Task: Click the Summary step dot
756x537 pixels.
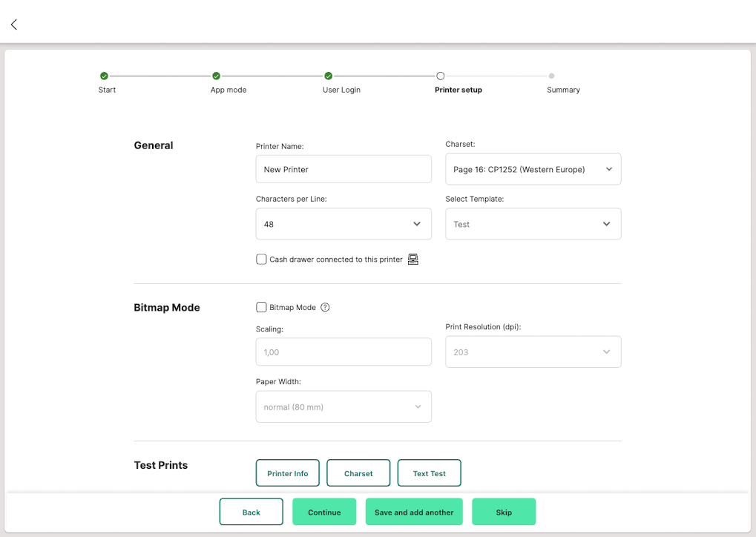Action: (x=551, y=76)
